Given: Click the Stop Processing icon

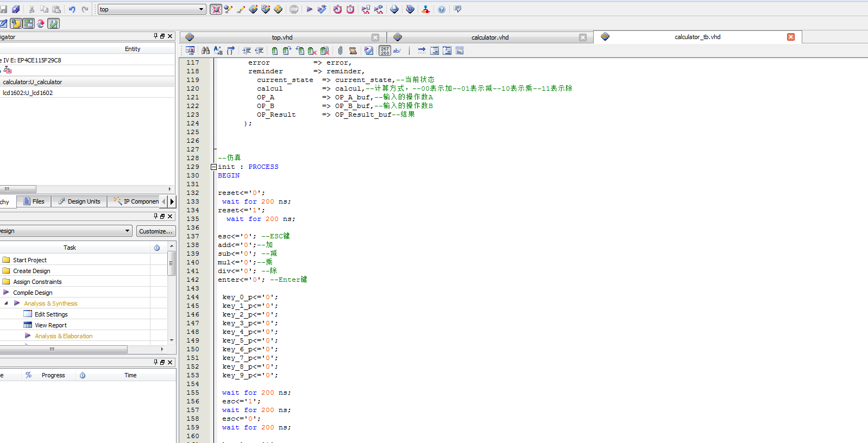Looking at the screenshot, I should click(294, 9).
